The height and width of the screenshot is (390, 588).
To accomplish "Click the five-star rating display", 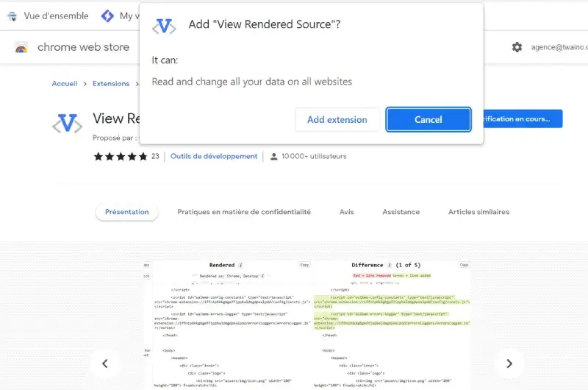I will (120, 156).
